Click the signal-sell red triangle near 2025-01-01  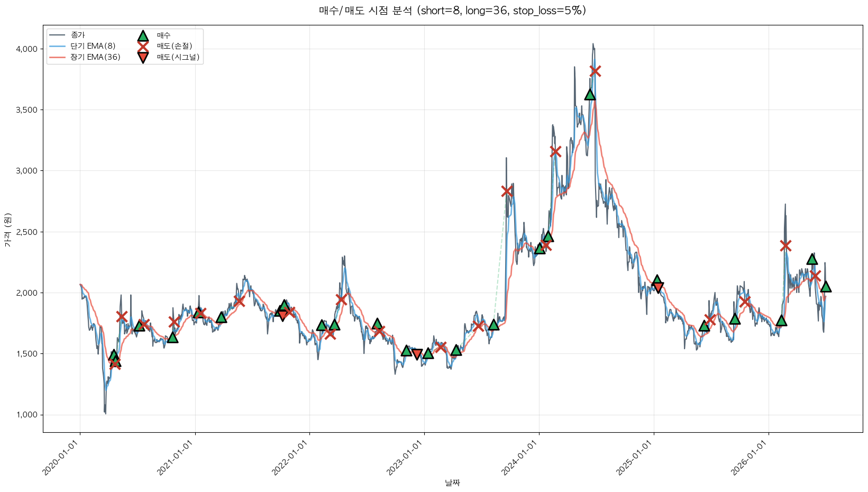658,287
